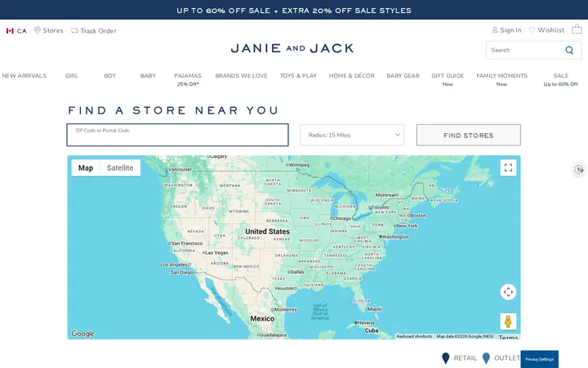The height and width of the screenshot is (368, 588).
Task: Open the Pajamas menu
Action: click(188, 75)
